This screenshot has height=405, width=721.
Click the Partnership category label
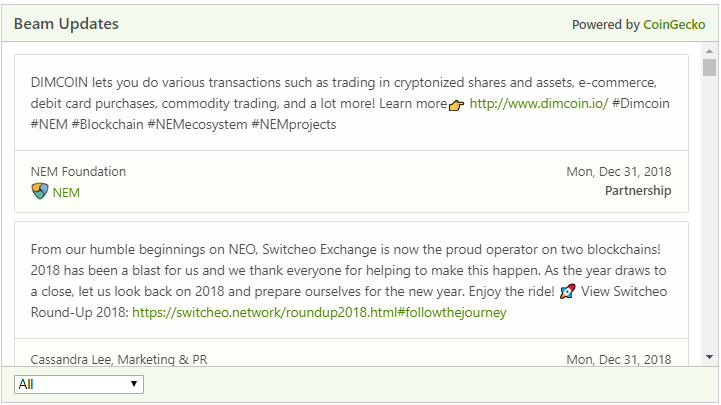[638, 191]
